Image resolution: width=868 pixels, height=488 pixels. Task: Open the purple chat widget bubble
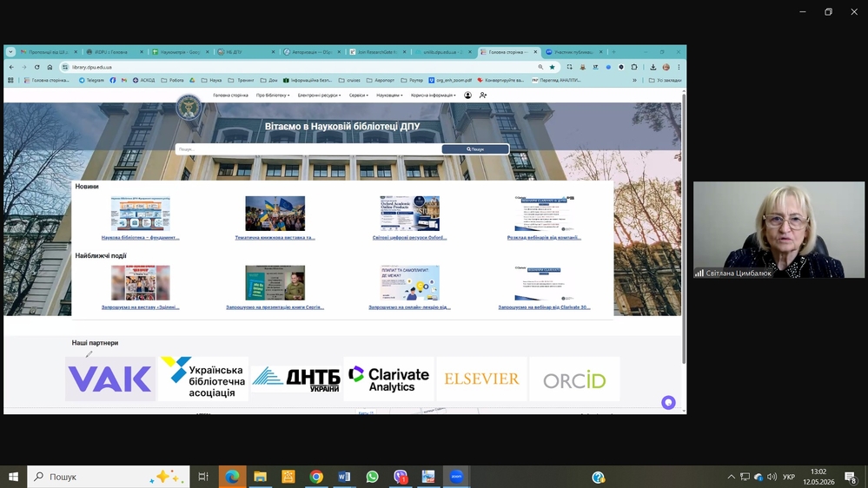click(x=668, y=402)
